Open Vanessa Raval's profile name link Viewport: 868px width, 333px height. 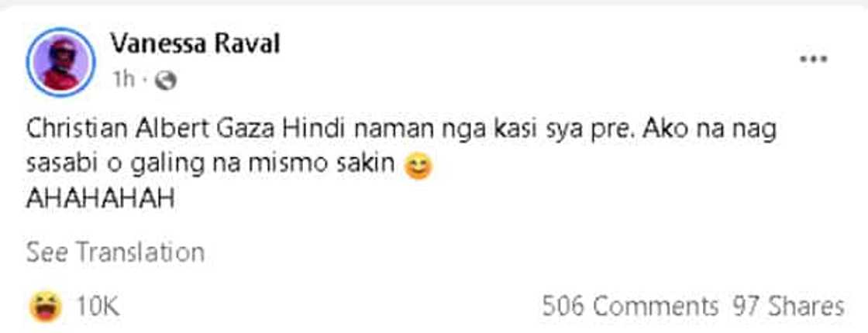pos(195,43)
